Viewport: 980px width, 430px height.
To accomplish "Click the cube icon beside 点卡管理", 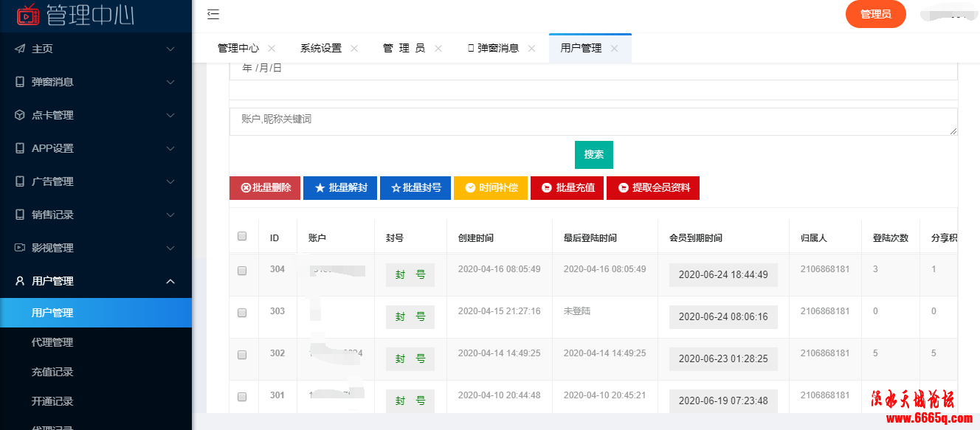I will click(20, 115).
